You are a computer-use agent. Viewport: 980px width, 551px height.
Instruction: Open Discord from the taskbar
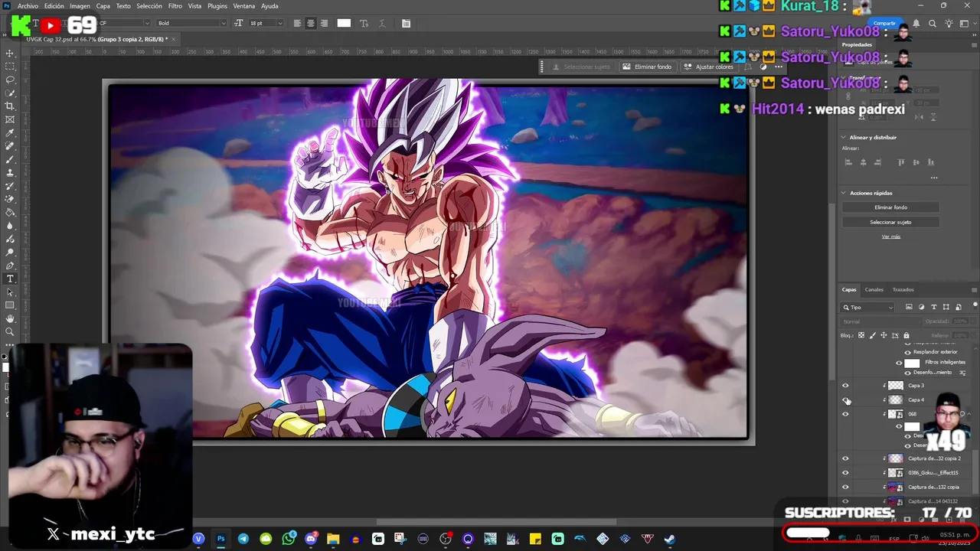pos(311,539)
